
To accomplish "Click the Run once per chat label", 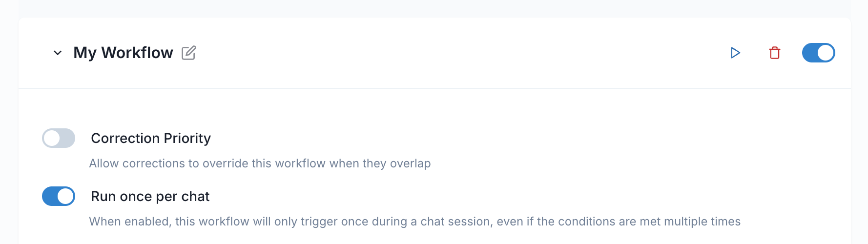I will click(x=150, y=196).
